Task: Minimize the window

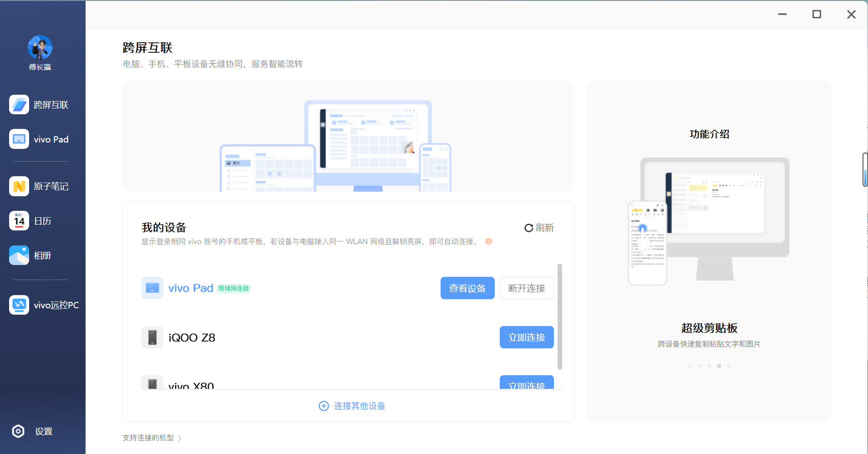Action: tap(782, 14)
